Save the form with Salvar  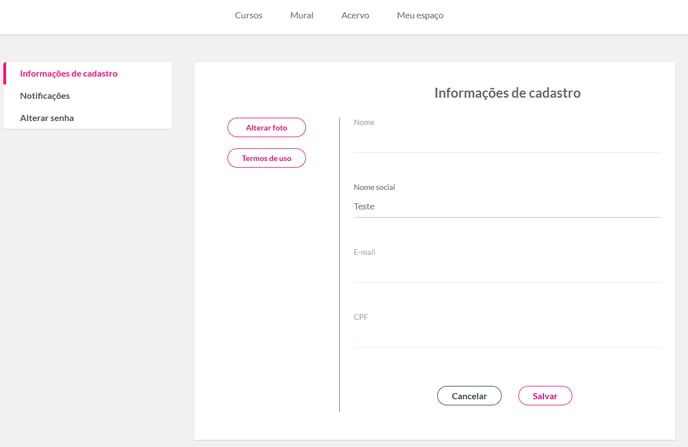545,396
